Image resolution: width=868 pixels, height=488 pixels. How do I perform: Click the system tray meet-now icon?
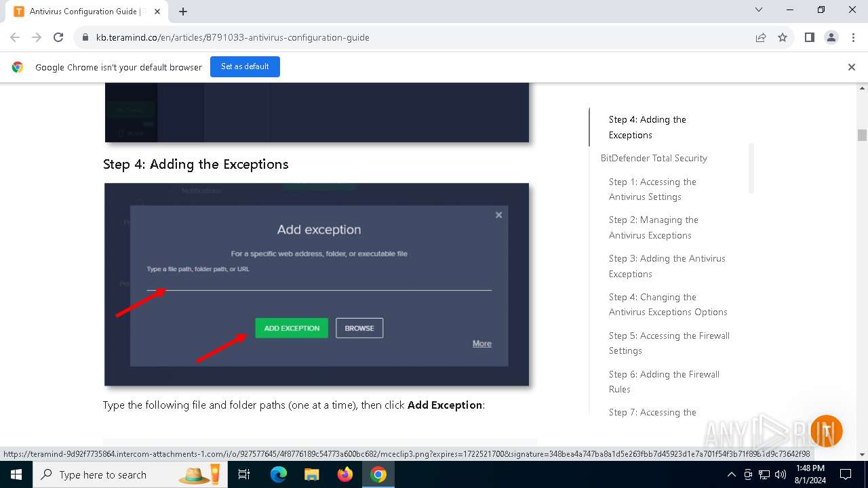[x=748, y=474]
